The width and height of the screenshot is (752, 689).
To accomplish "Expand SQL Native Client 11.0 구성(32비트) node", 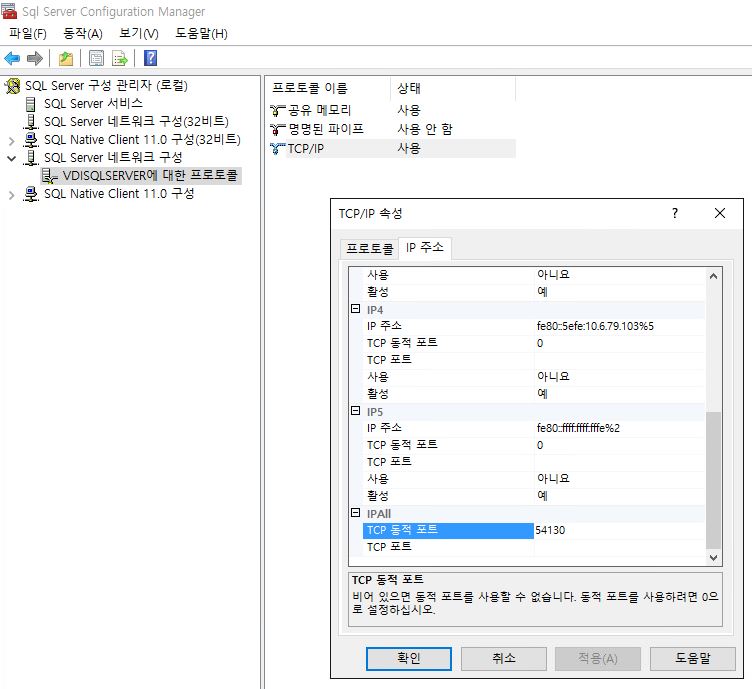I will [x=12, y=140].
